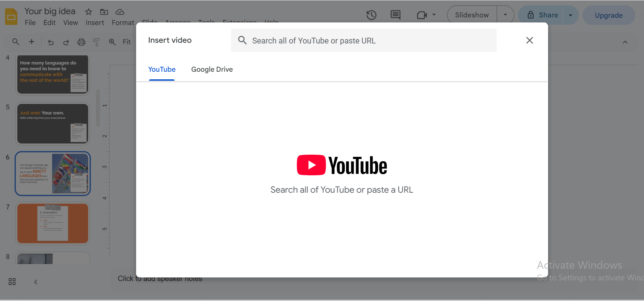
Task: Click the move to folder icon
Action: pyautogui.click(x=104, y=12)
